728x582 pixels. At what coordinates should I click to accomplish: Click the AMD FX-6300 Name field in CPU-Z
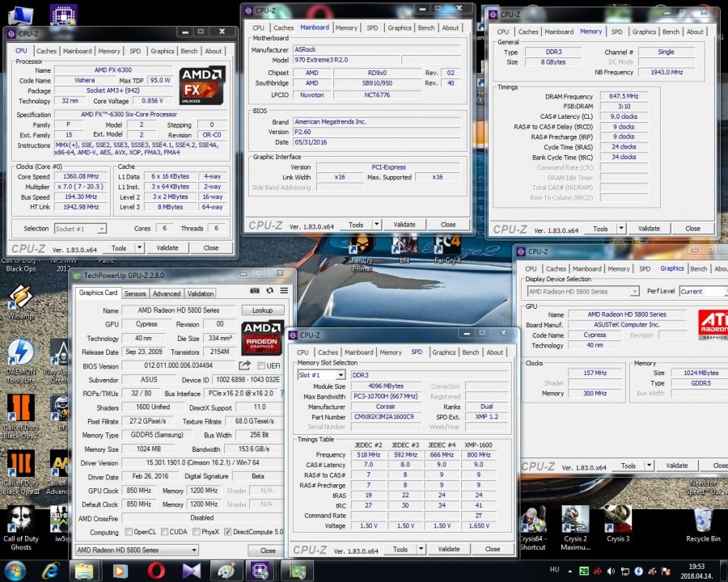(x=112, y=70)
